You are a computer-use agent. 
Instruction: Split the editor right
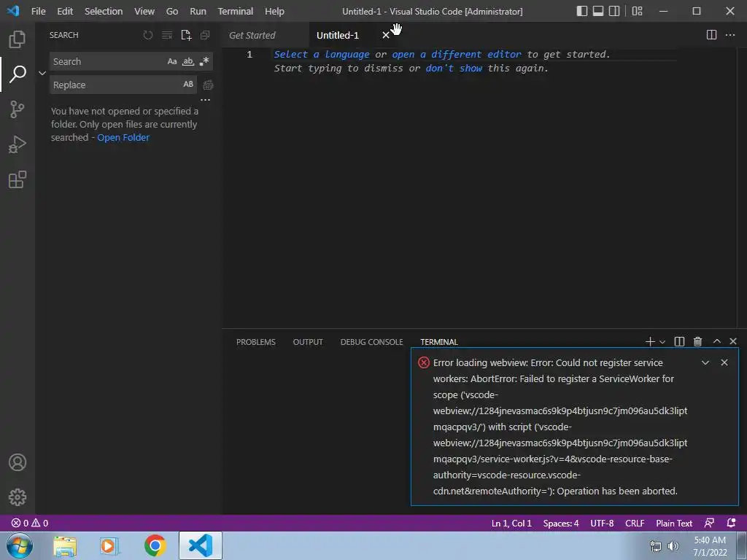coord(711,35)
